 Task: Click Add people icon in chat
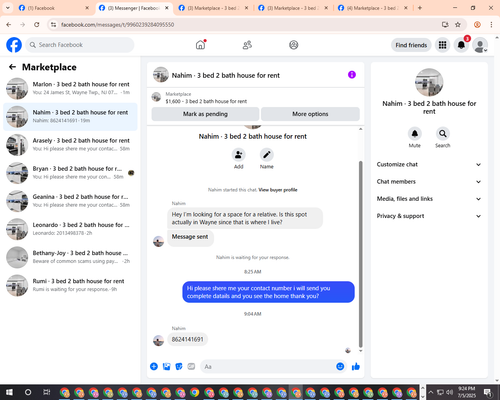pyautogui.click(x=239, y=155)
